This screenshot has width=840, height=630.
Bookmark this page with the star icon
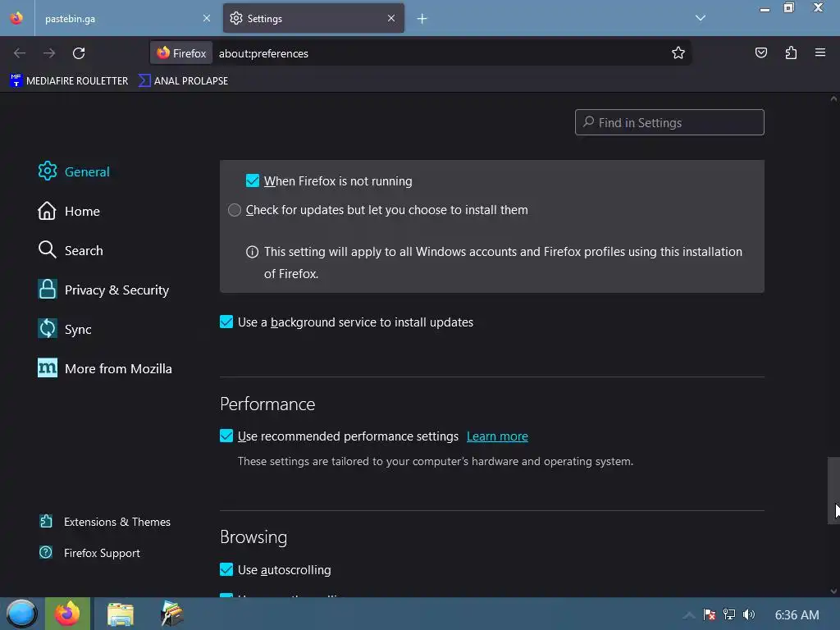click(x=678, y=53)
